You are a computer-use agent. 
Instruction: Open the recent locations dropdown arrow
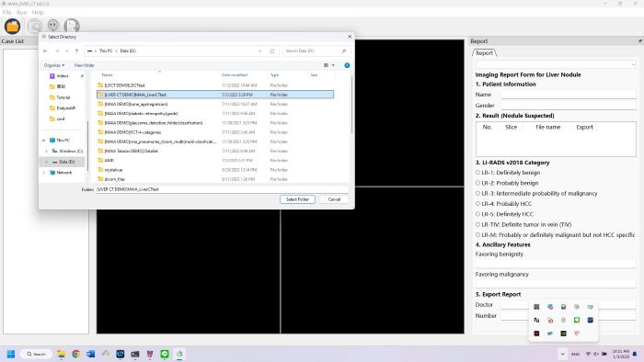coord(67,51)
